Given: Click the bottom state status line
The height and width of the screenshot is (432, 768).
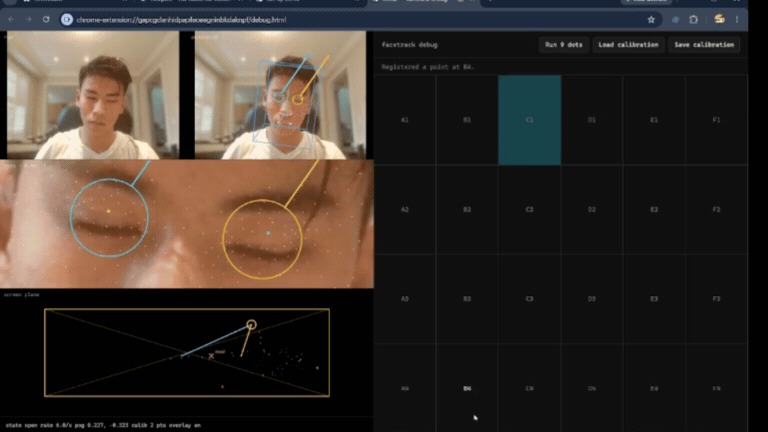Looking at the screenshot, I should pos(103,425).
